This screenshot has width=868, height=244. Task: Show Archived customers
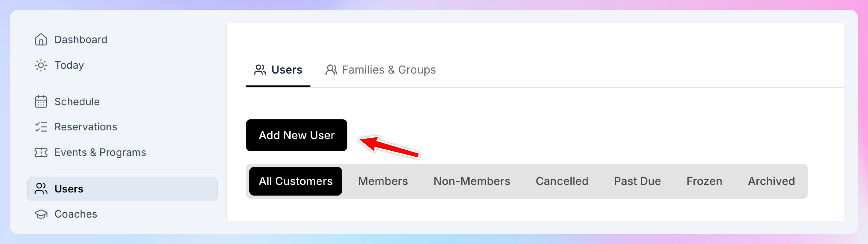[x=771, y=181]
